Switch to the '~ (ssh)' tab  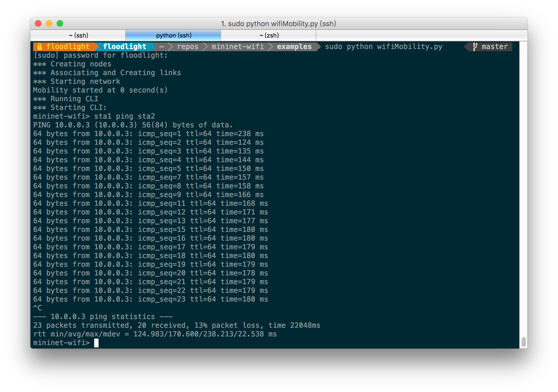pos(78,35)
